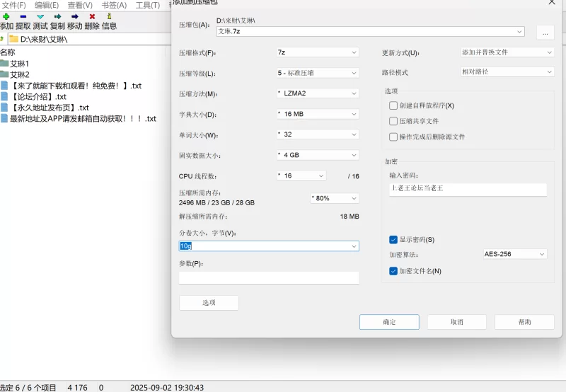Screen dimensions: 566x392
Task: Open the 编辑(E) menu
Action: 47,5
